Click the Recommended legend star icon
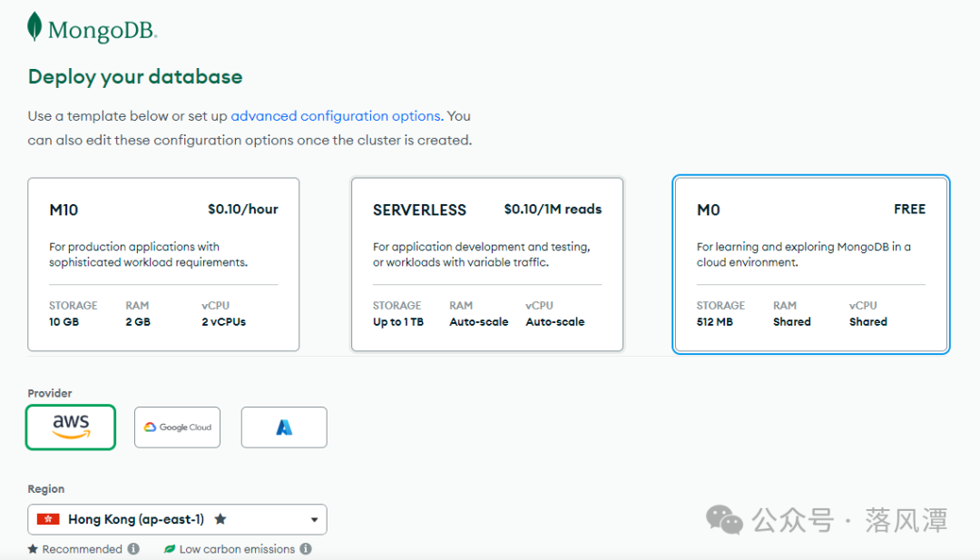This screenshot has width=980, height=560. [34, 549]
